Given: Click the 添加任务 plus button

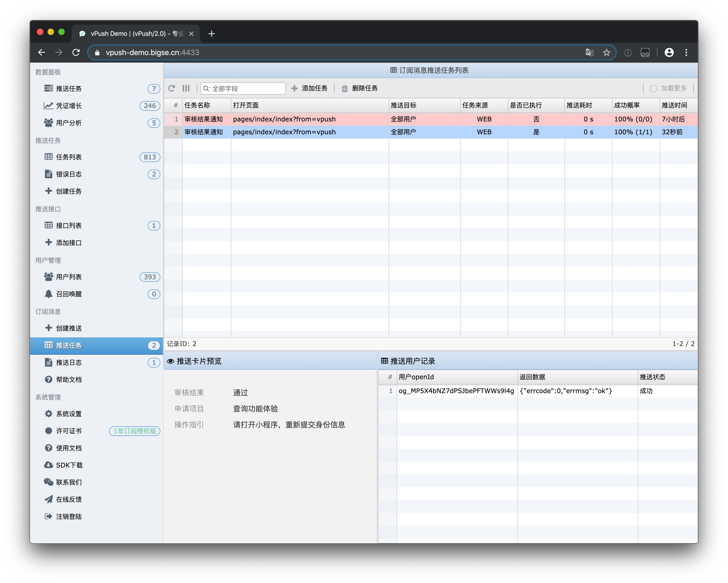Looking at the screenshot, I should (x=309, y=88).
